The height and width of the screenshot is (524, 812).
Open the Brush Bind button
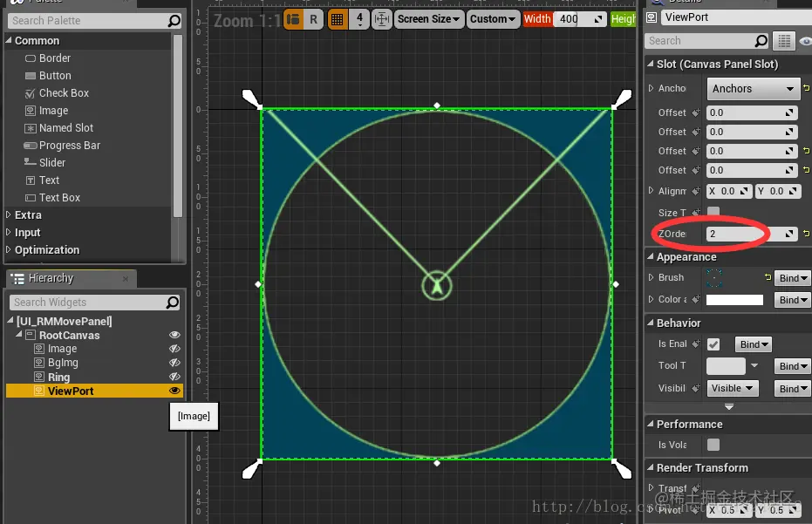(x=793, y=278)
